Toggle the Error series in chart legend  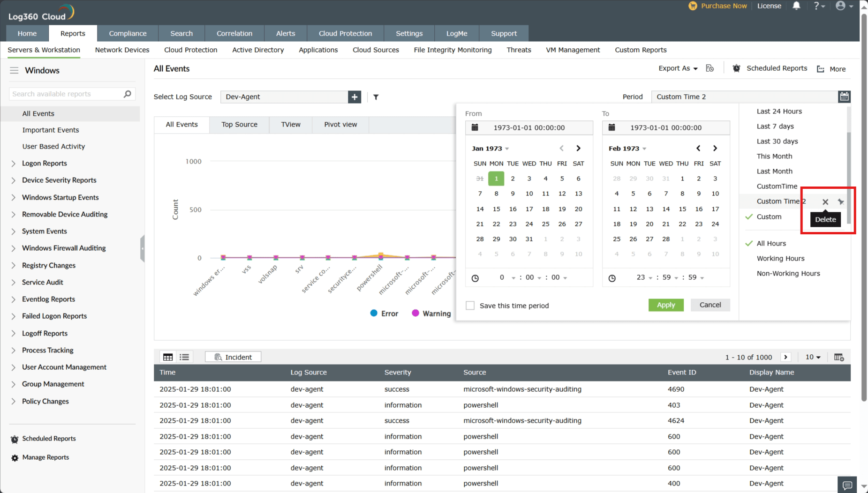point(384,314)
